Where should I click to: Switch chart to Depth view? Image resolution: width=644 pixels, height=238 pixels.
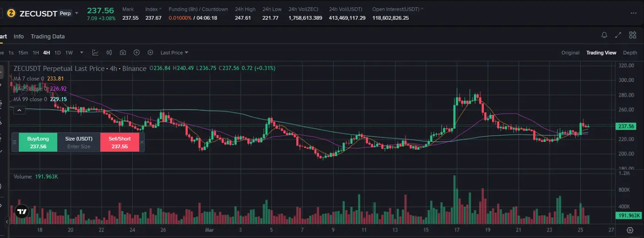630,53
